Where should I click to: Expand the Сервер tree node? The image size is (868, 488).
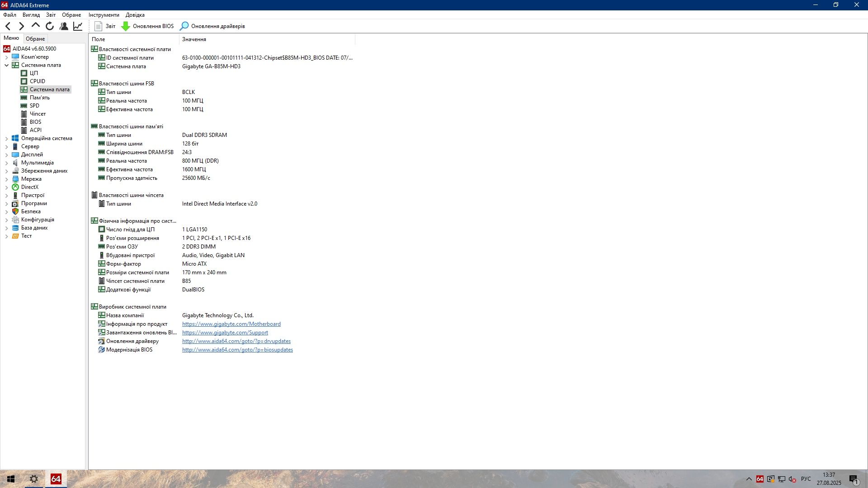click(x=6, y=147)
